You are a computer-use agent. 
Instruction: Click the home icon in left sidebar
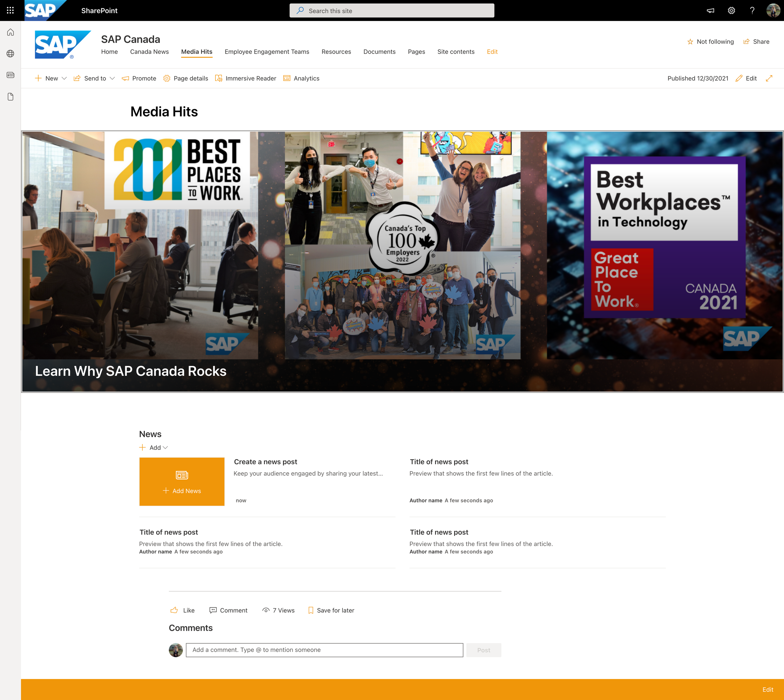click(10, 32)
